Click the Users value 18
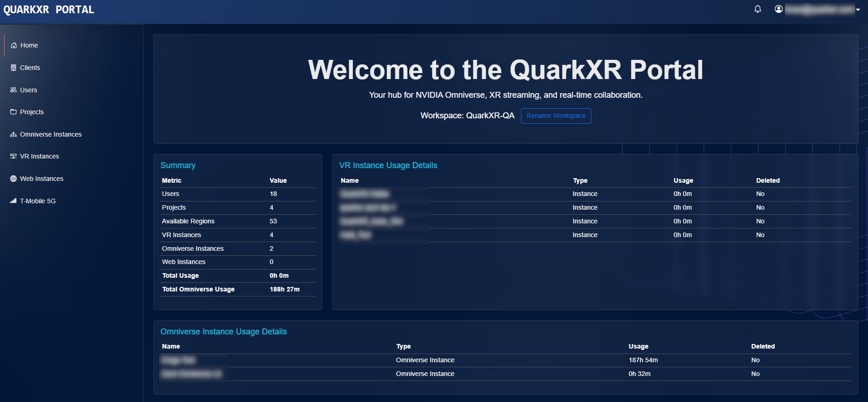The image size is (868, 402). (274, 194)
